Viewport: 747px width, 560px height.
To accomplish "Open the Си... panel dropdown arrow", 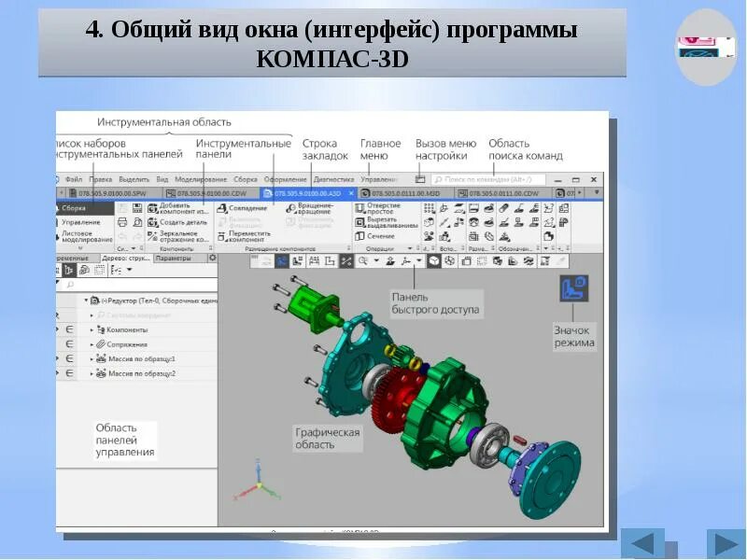I will pyautogui.click(x=134, y=248).
